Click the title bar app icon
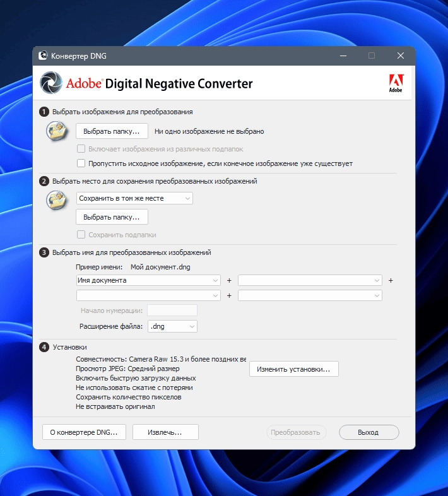Viewport: 448px width, 496px height. click(43, 56)
